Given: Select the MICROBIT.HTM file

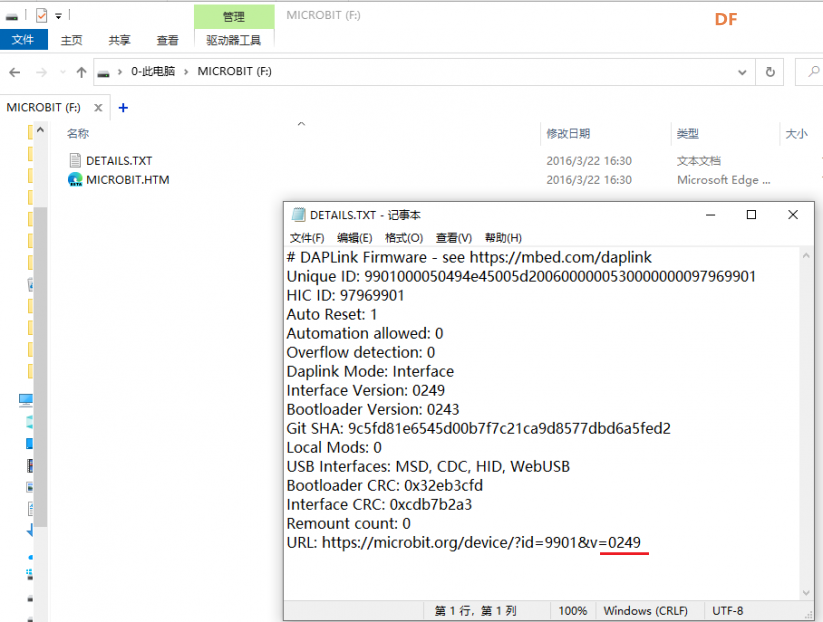Looking at the screenshot, I should [128, 180].
